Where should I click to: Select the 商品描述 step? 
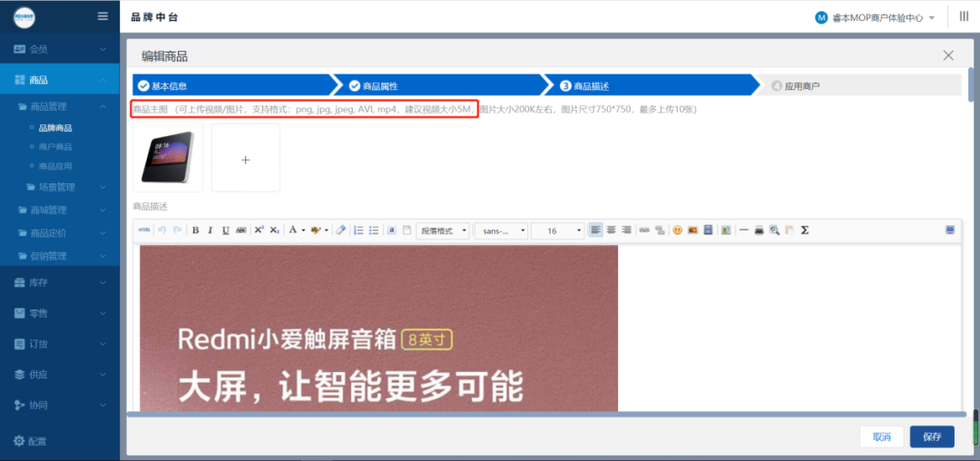click(x=653, y=85)
